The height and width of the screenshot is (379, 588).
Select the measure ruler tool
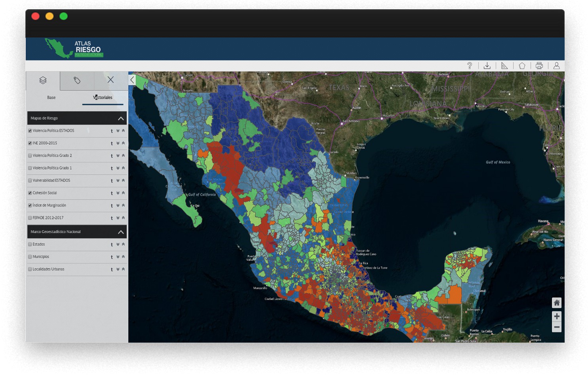(504, 66)
